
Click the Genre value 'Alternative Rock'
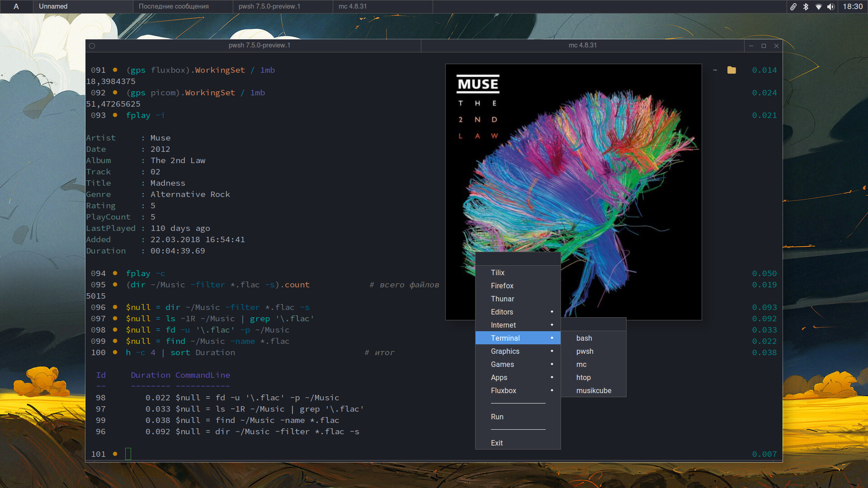tap(190, 194)
